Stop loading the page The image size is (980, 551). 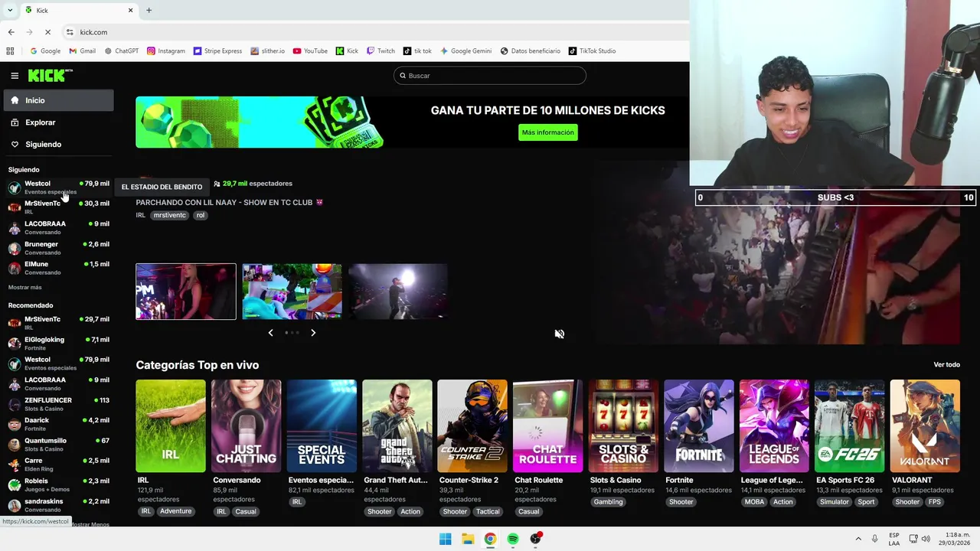47,32
